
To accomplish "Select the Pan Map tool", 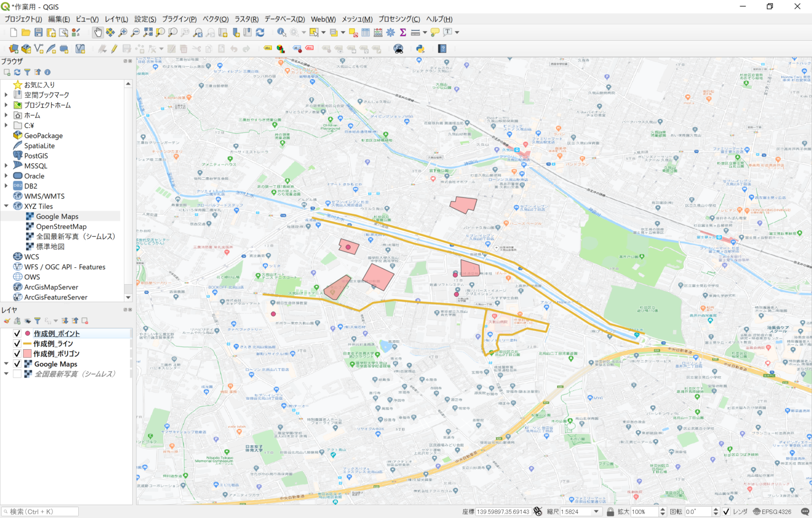I will (98, 32).
